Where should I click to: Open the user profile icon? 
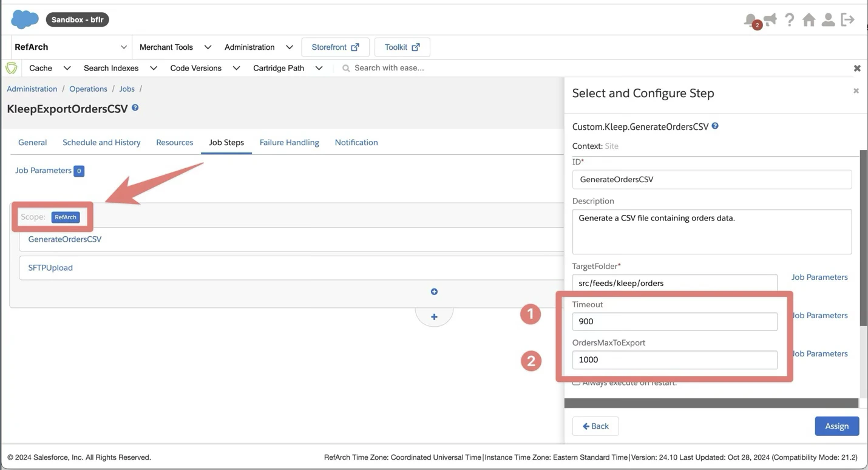point(828,20)
